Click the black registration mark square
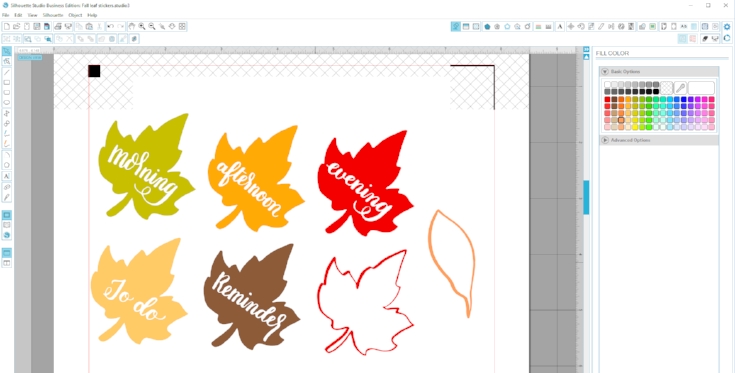This screenshot has width=735, height=373. coord(94,71)
